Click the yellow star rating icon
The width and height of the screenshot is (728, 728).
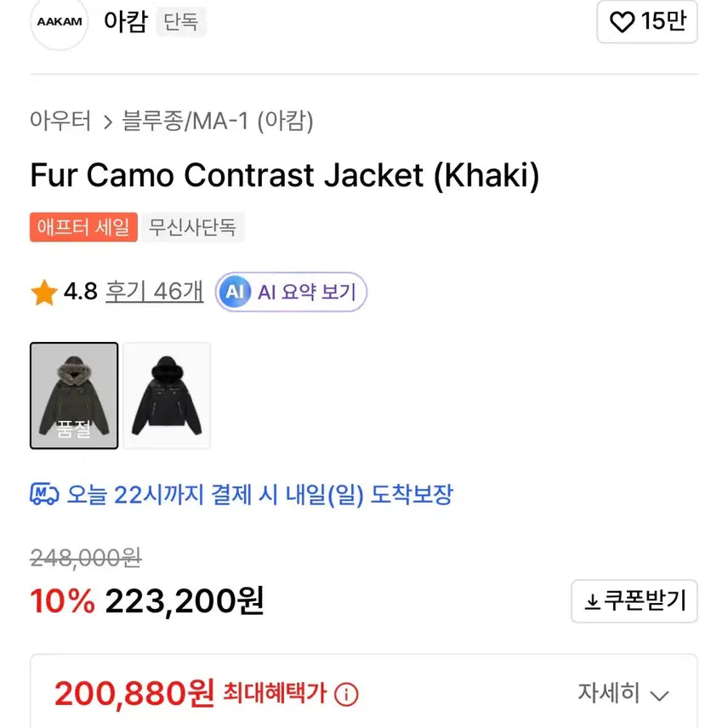(42, 292)
